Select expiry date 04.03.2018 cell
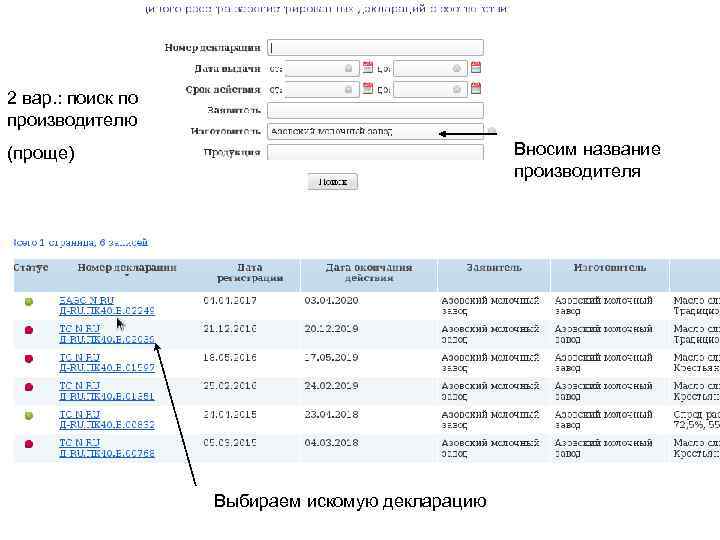Image resolution: width=720 pixels, height=540 pixels. (331, 443)
